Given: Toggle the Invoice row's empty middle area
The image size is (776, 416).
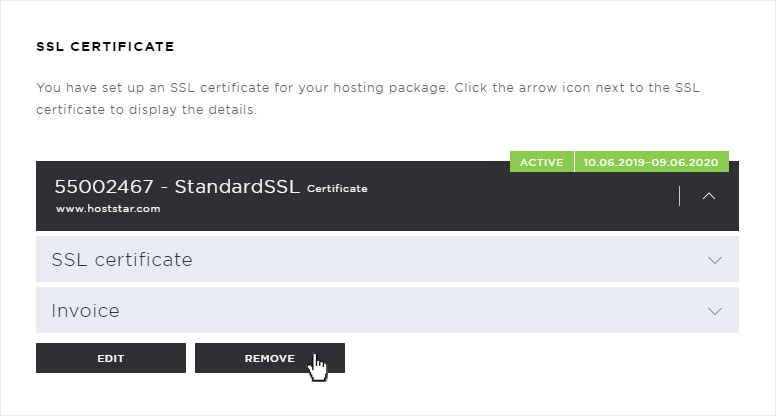Looking at the screenshot, I should [411, 310].
